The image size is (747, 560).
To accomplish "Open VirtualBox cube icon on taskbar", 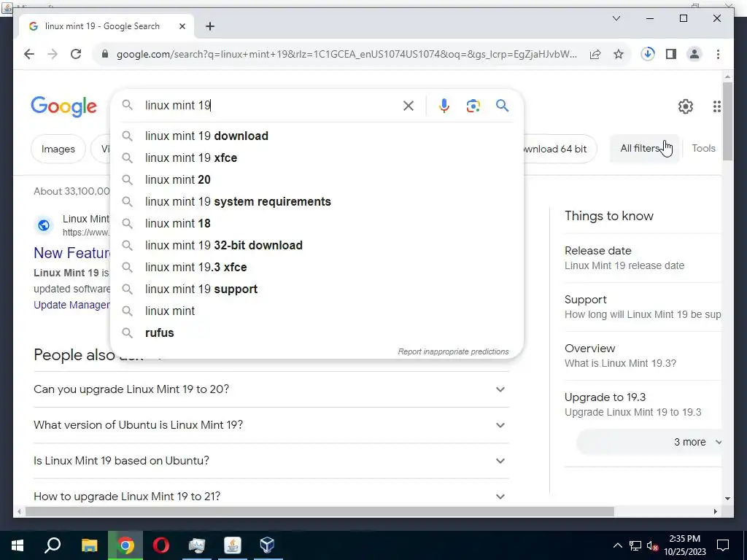I will [x=267, y=545].
